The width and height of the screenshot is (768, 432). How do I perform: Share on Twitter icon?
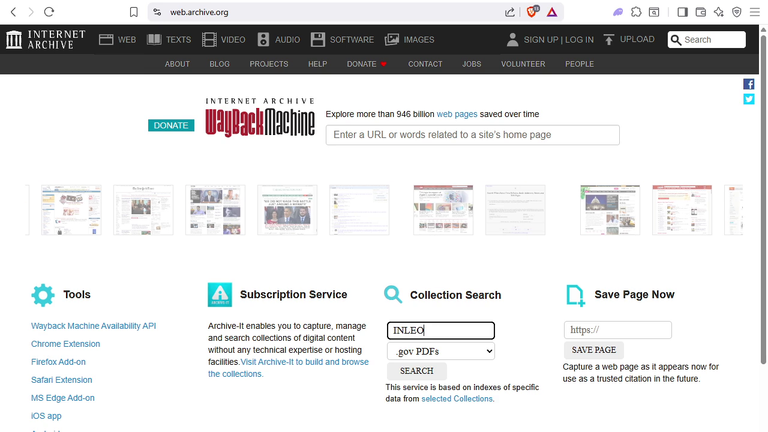[x=749, y=99]
